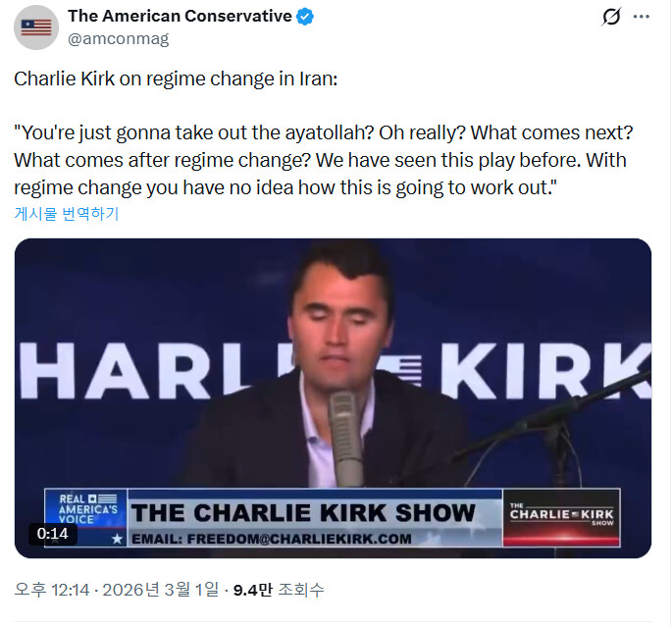The width and height of the screenshot is (672, 626).
Task: Click The American Conservative display name
Action: click(180, 17)
